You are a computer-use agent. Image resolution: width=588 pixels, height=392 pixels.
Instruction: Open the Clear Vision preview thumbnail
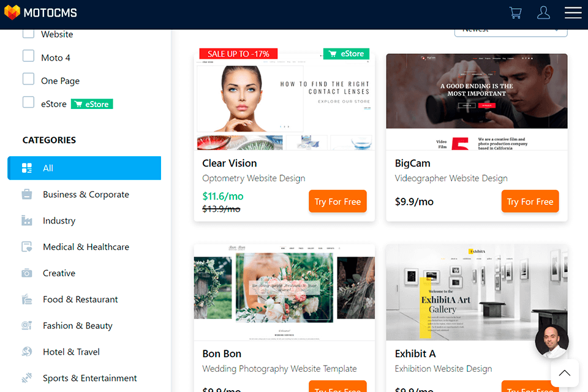click(x=284, y=102)
